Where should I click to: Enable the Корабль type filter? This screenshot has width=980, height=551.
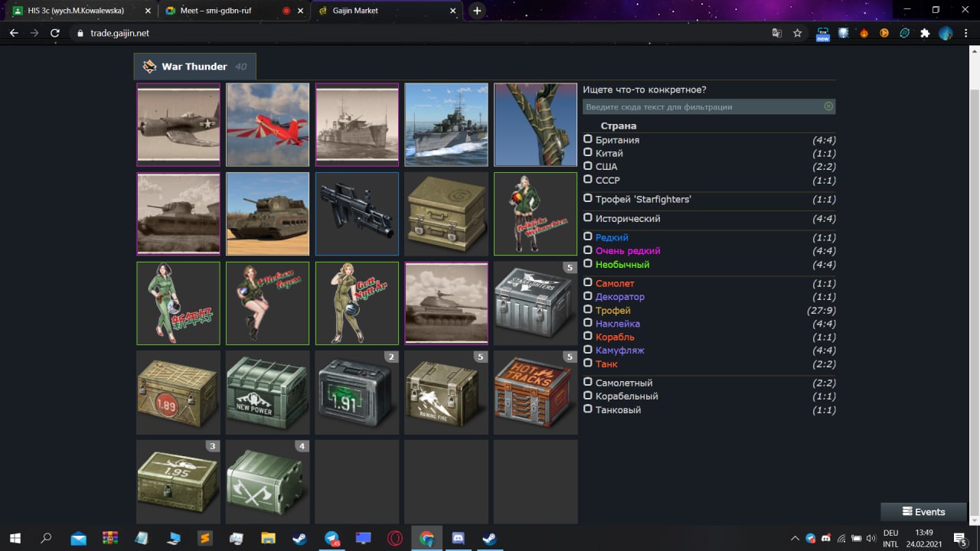pyautogui.click(x=588, y=337)
